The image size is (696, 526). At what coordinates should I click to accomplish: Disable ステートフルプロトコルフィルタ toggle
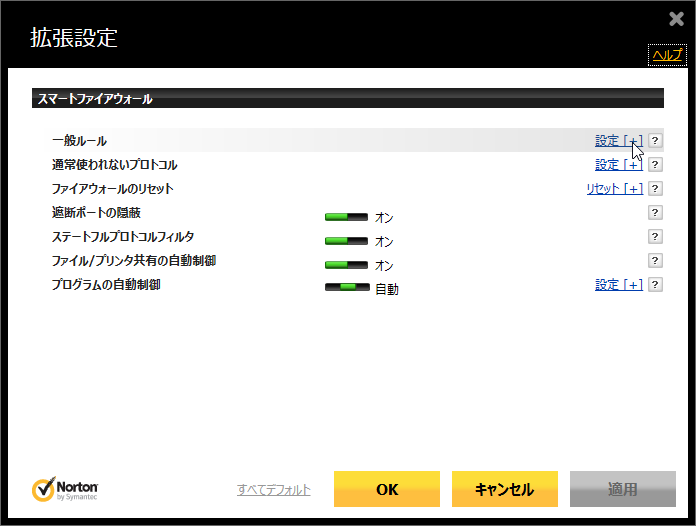[347, 241]
